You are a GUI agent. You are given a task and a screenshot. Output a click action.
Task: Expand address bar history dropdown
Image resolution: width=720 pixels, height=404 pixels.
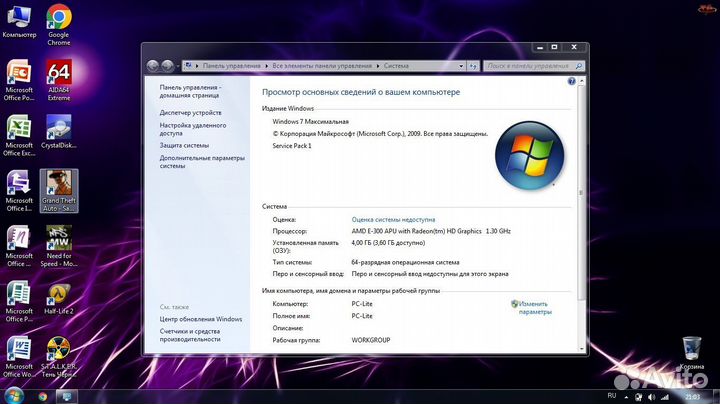click(461, 66)
